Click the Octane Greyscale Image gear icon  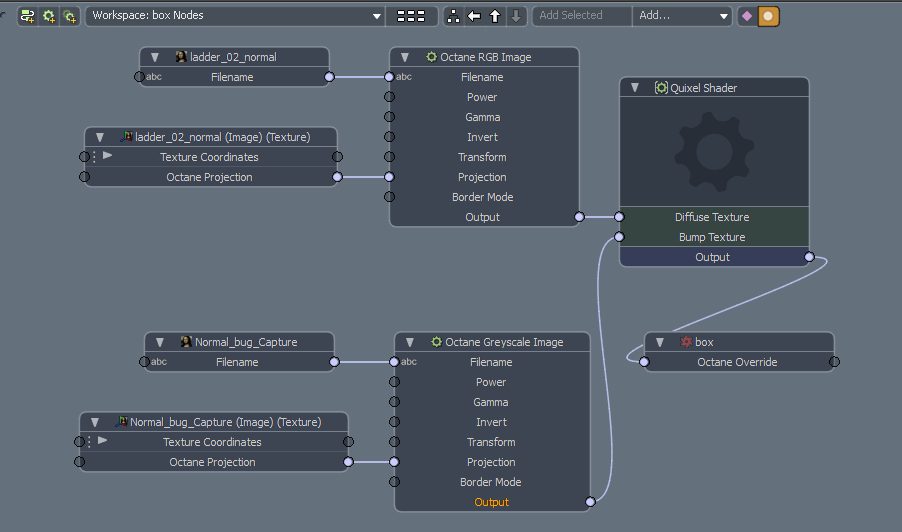click(437, 342)
